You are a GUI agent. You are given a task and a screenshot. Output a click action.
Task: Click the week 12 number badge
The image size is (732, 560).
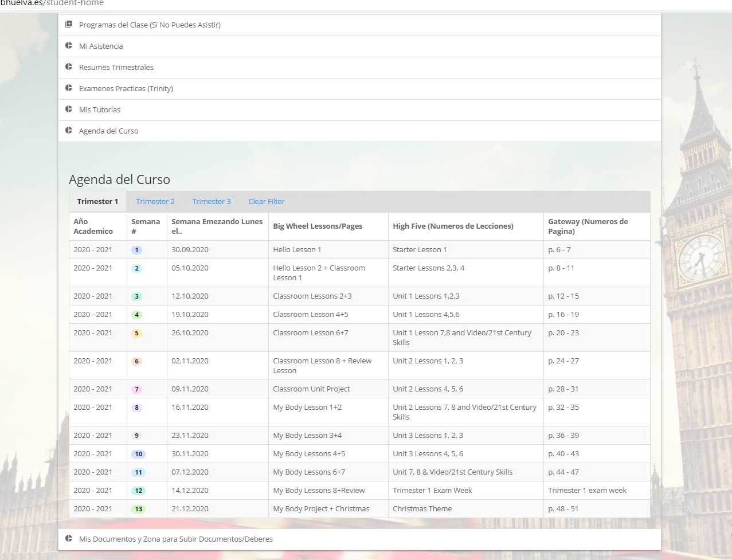point(138,491)
